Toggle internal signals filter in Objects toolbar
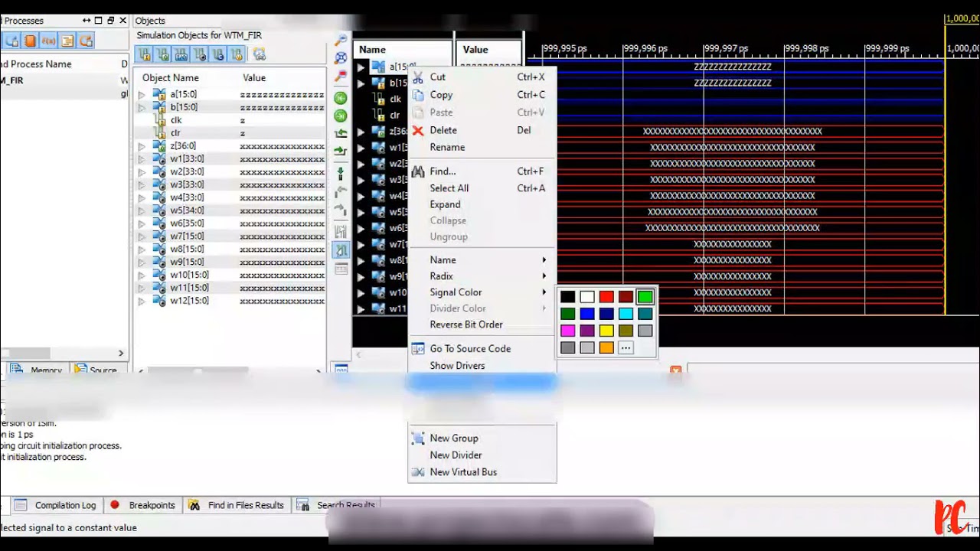Image resolution: width=980 pixels, height=551 pixels. click(x=200, y=54)
